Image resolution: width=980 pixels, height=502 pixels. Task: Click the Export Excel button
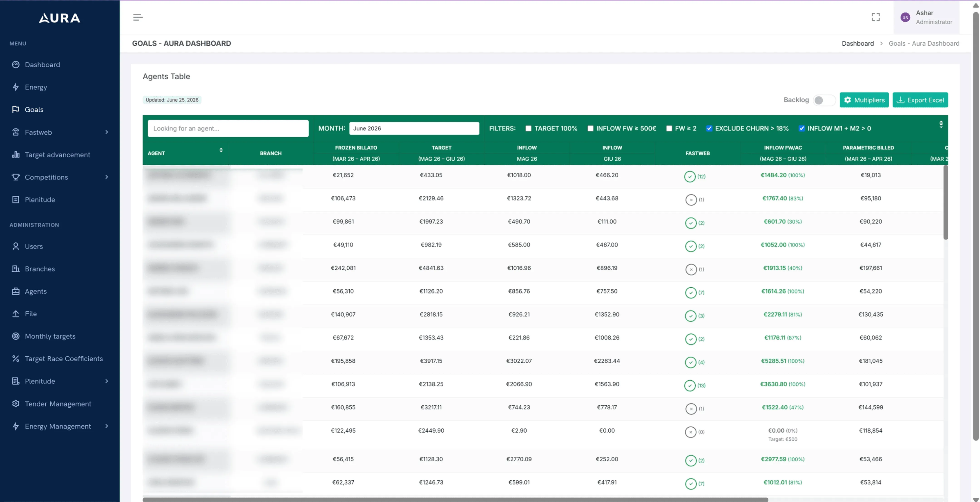pos(920,100)
